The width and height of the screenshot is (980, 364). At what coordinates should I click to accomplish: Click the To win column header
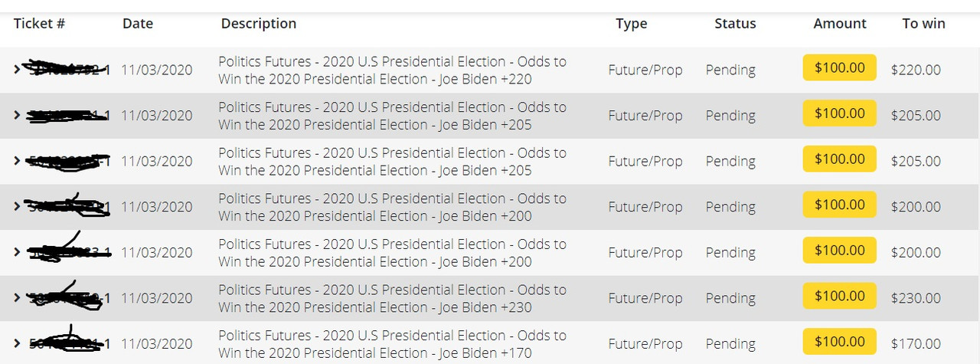(x=923, y=23)
